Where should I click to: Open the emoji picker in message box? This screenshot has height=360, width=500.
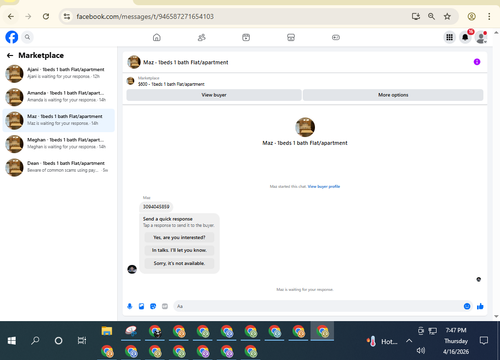467,306
